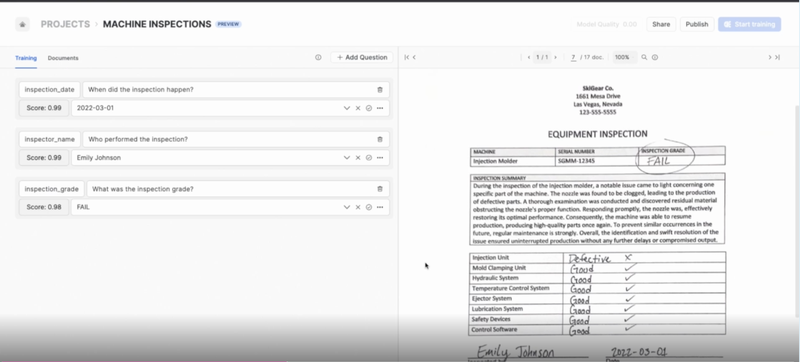Click the inspector_name field name
The height and width of the screenshot is (362, 800).
[49, 139]
